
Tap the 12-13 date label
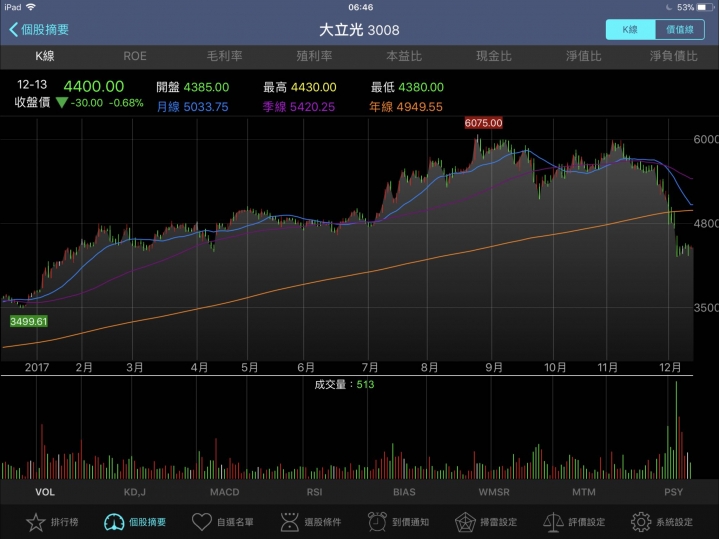[x=32, y=85]
